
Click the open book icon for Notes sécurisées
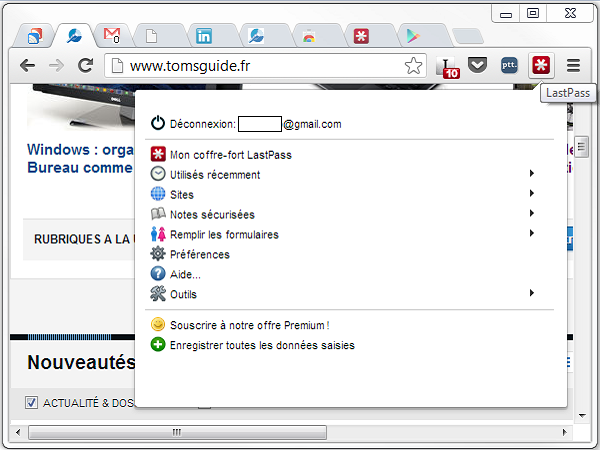[158, 214]
